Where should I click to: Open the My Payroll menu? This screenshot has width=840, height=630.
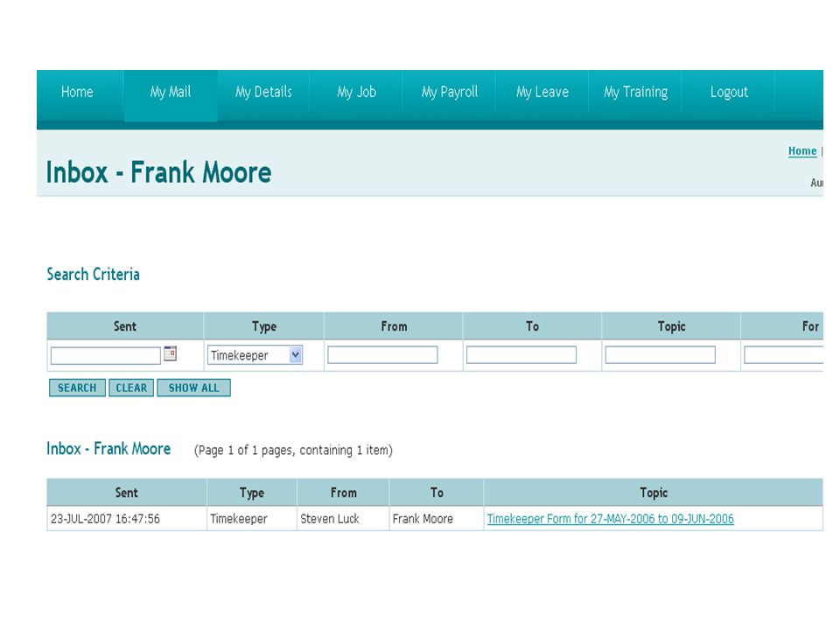coord(450,92)
